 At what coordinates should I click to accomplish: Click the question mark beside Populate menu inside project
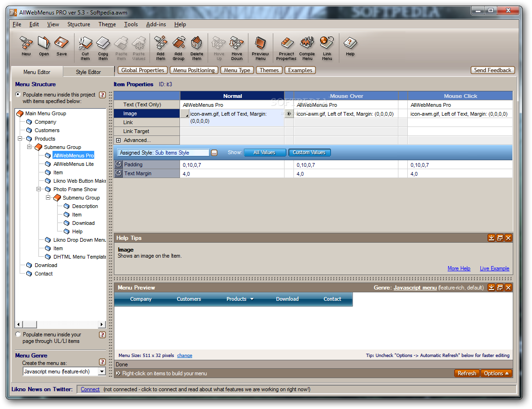(x=103, y=95)
